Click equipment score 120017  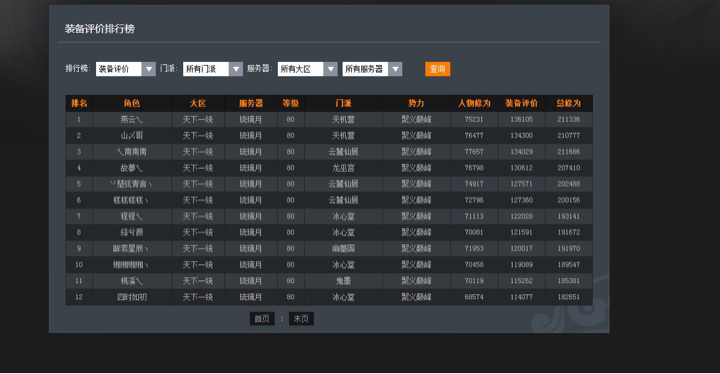(x=521, y=249)
